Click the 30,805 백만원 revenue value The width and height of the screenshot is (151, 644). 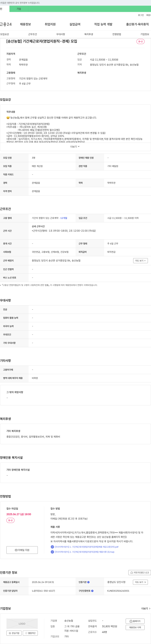[109, 626]
